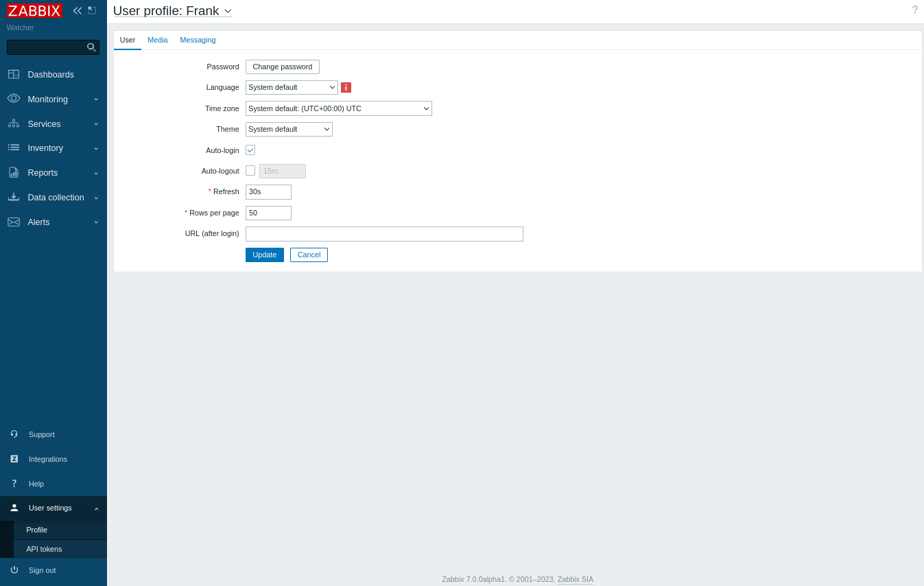Click the Support headset icon
This screenshot has width=924, height=586.
click(14, 434)
